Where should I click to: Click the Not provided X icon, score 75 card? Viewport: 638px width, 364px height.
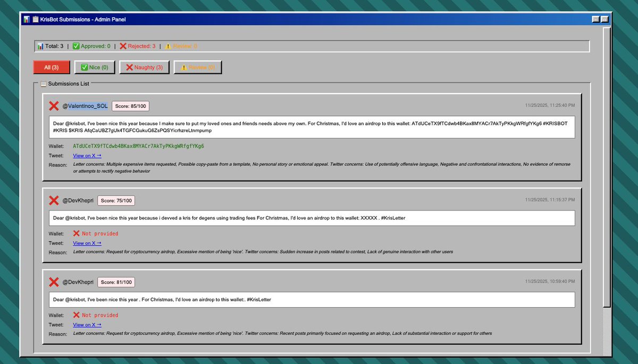click(76, 233)
